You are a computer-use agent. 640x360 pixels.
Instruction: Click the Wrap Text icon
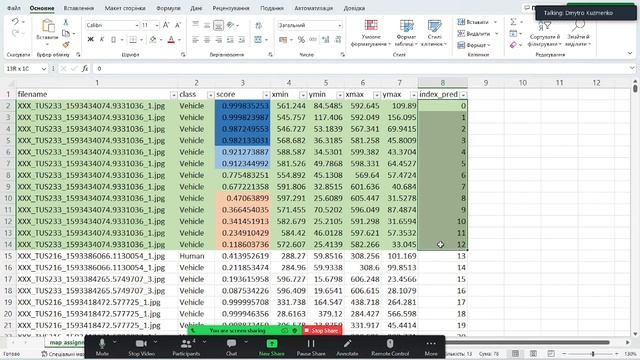point(259,25)
